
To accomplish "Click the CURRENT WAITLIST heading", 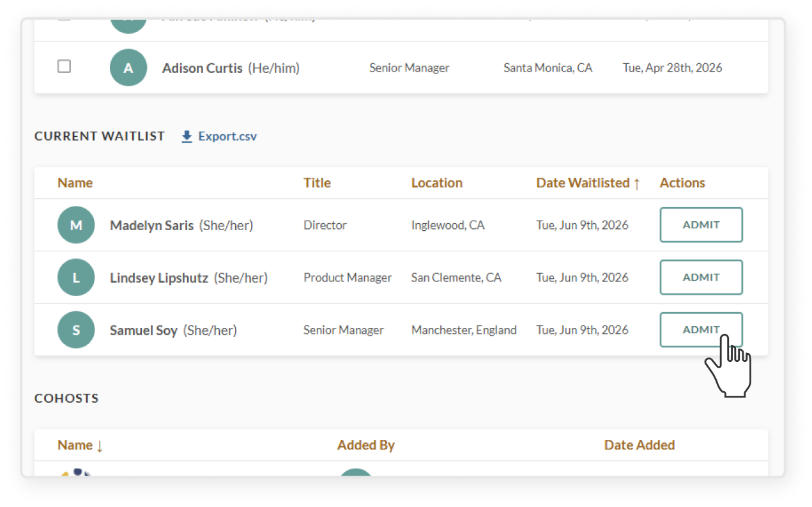I will (100, 136).
